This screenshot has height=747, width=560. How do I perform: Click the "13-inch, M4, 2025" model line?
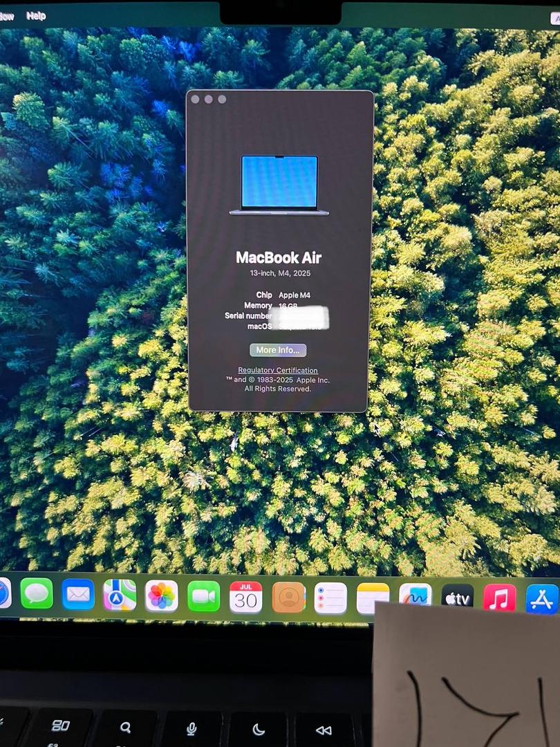tap(280, 273)
